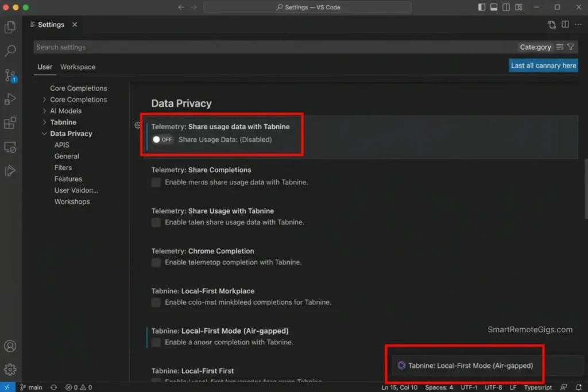Select the Search icon in the activity bar
Screen dimensions: 588x392
click(10, 51)
